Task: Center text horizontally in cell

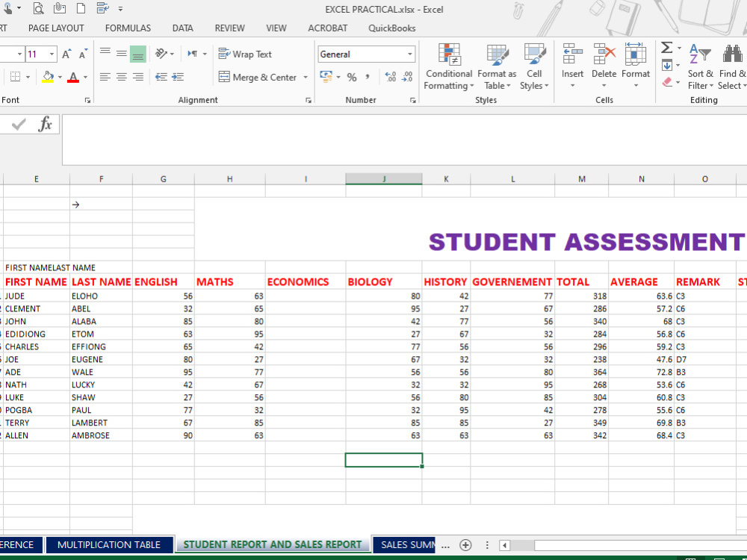Action: pyautogui.click(x=122, y=77)
